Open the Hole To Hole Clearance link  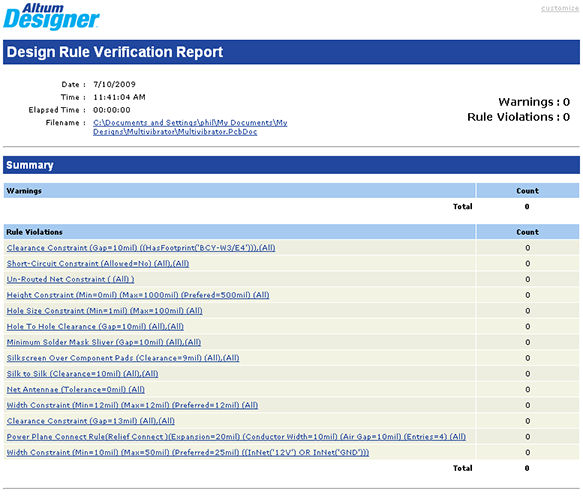coord(95,326)
